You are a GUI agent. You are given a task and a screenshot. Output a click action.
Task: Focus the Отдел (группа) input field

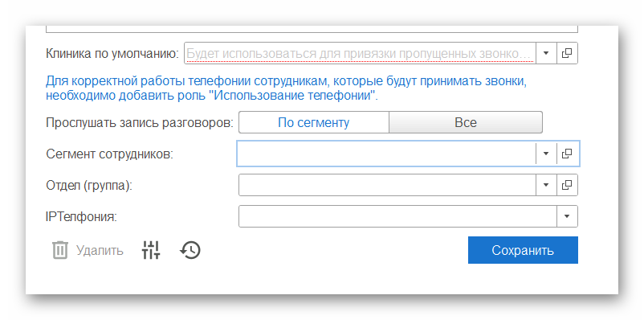click(x=387, y=185)
